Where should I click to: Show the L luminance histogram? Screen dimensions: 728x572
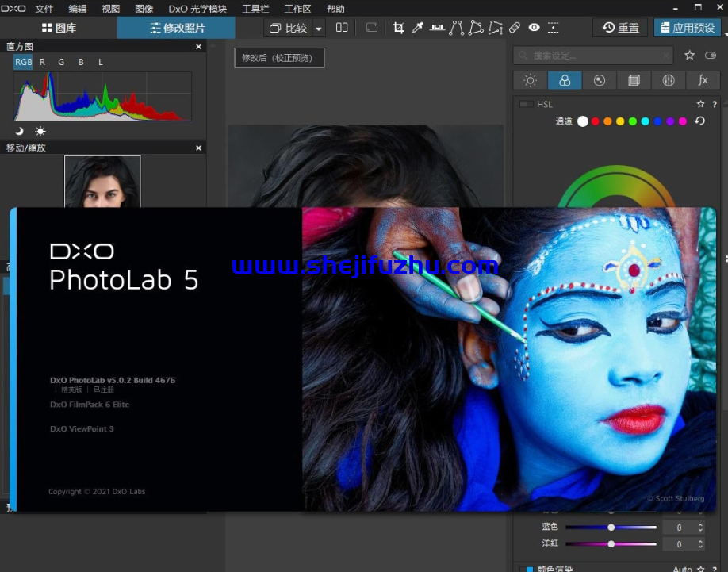click(x=100, y=62)
